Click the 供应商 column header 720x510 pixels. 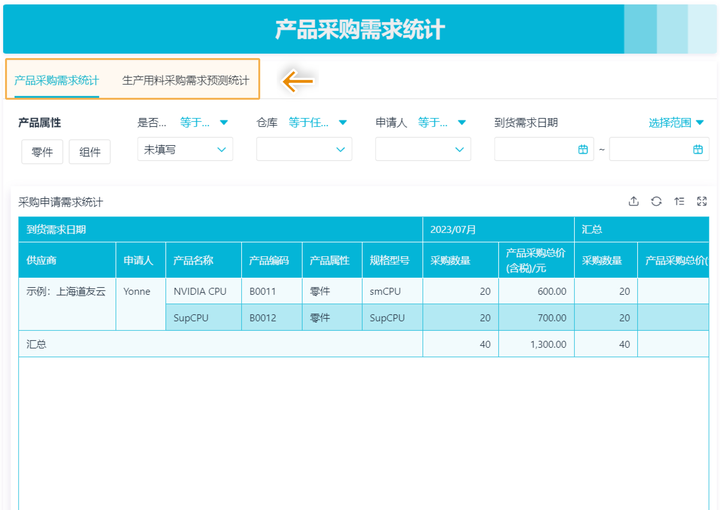pyautogui.click(x=42, y=260)
